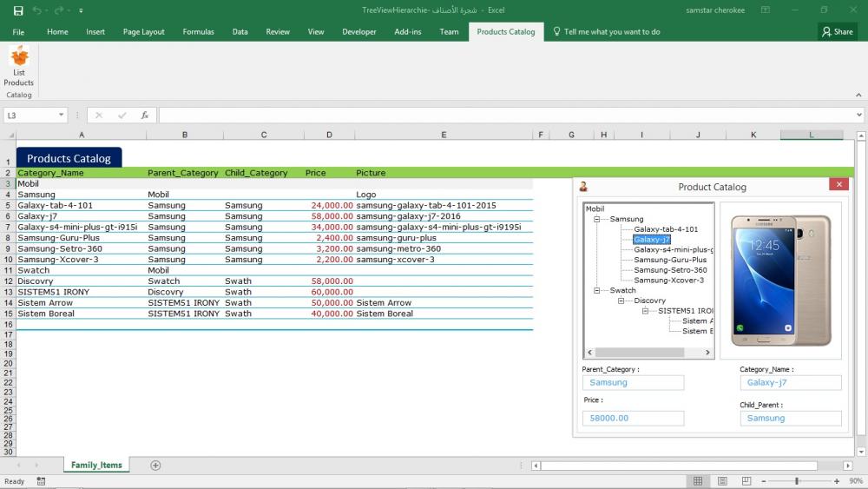
Task: Click the Galaxy J7 phone picture
Action: [x=780, y=281]
